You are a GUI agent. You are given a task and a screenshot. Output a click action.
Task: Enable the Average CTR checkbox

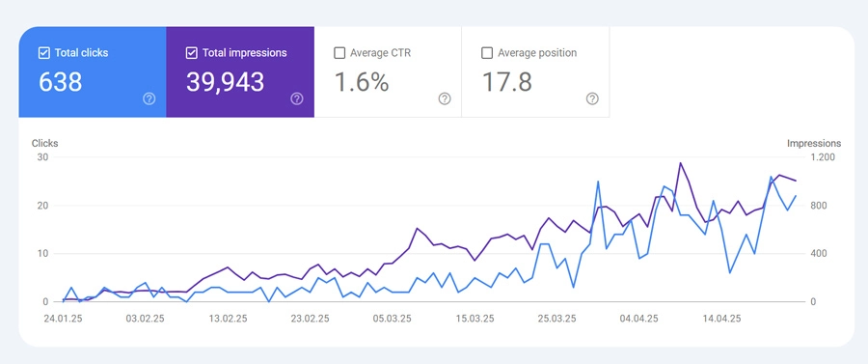tap(339, 53)
